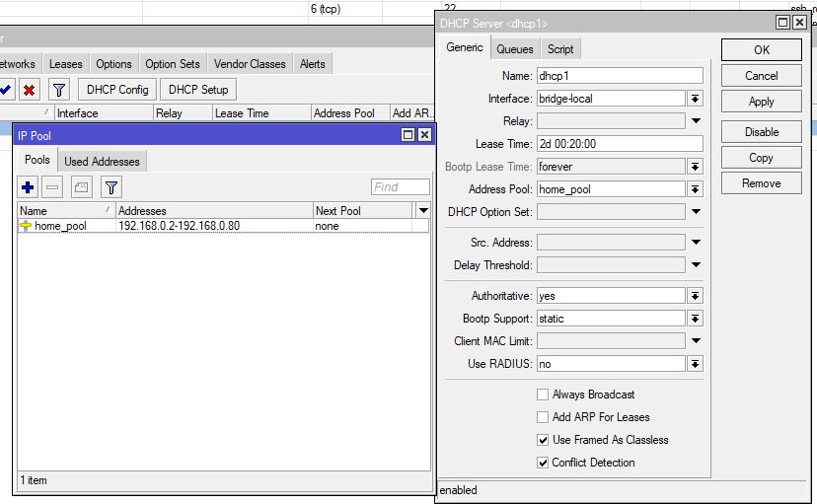Click the Lease Time input field

point(619,144)
